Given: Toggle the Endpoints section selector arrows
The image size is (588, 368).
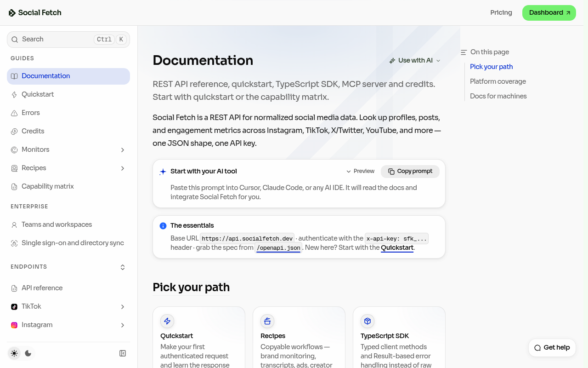Looking at the screenshot, I should (x=123, y=267).
